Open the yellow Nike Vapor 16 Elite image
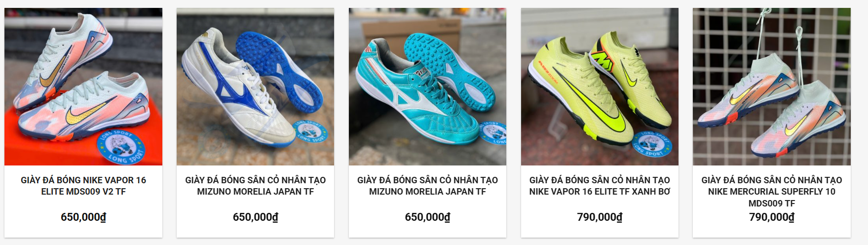Viewport: 868px width, 245px height. (x=600, y=86)
